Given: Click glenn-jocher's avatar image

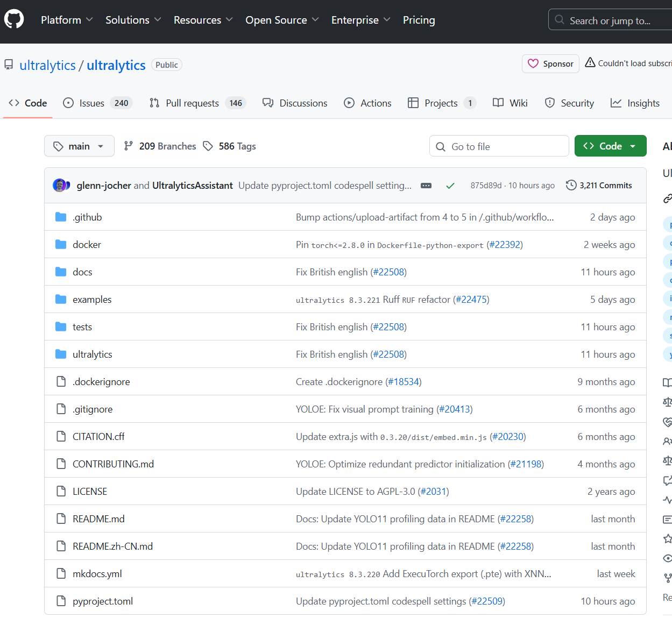Looking at the screenshot, I should 59,185.
